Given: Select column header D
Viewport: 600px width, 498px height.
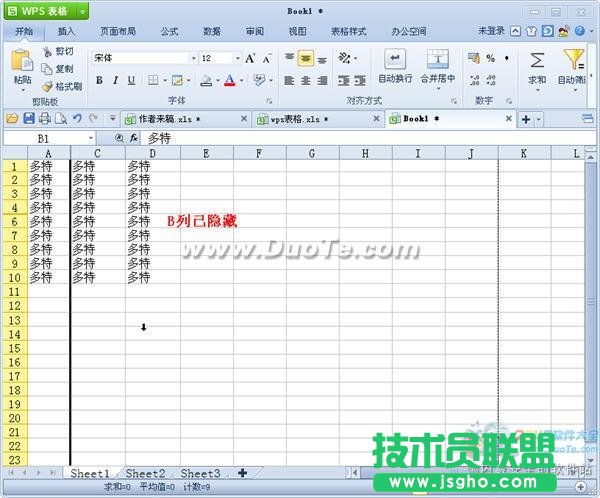Looking at the screenshot, I should pyautogui.click(x=153, y=153).
